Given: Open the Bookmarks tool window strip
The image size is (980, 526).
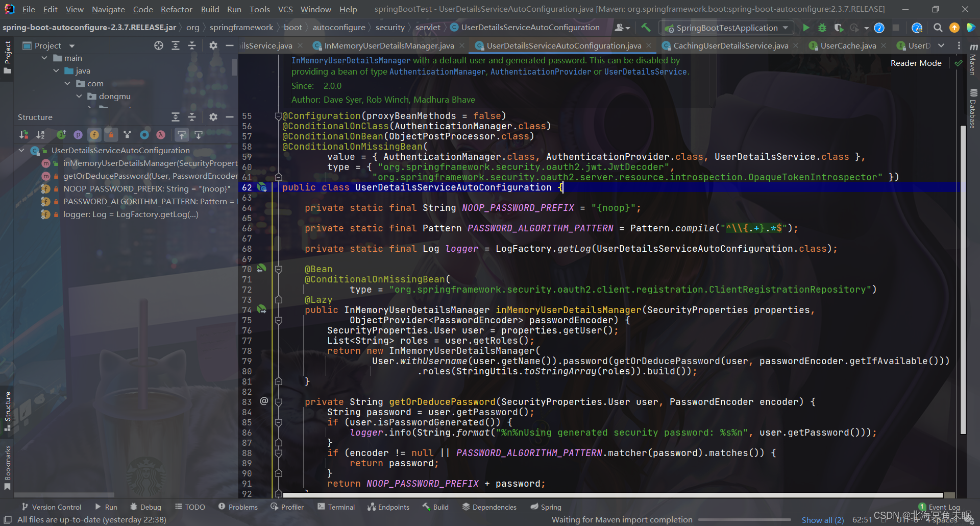Looking at the screenshot, I should pos(7,467).
